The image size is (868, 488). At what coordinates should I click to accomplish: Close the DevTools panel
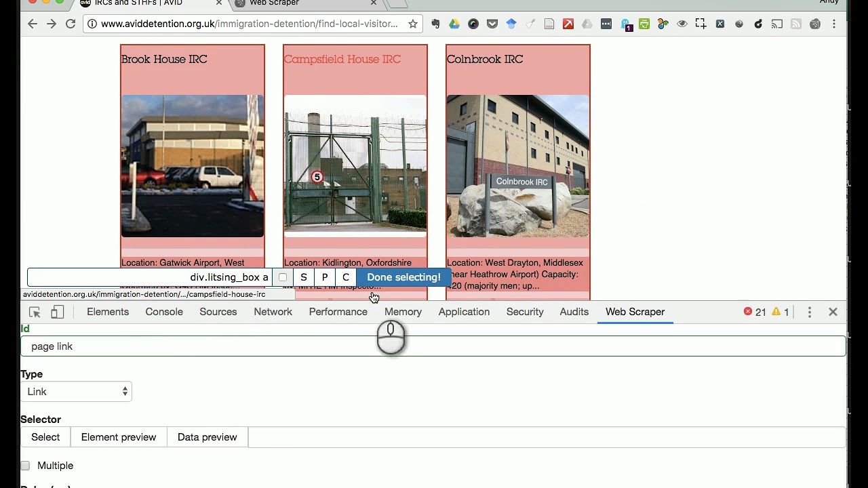coord(833,312)
